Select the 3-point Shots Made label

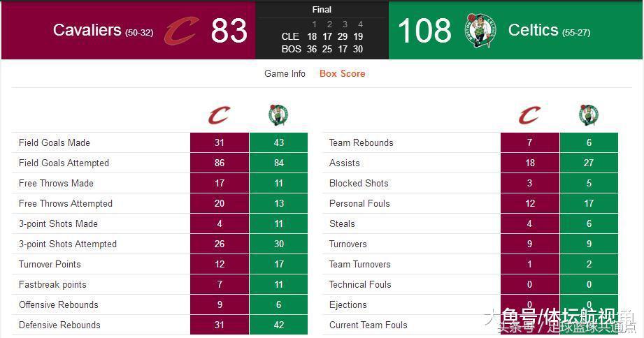[x=58, y=223]
